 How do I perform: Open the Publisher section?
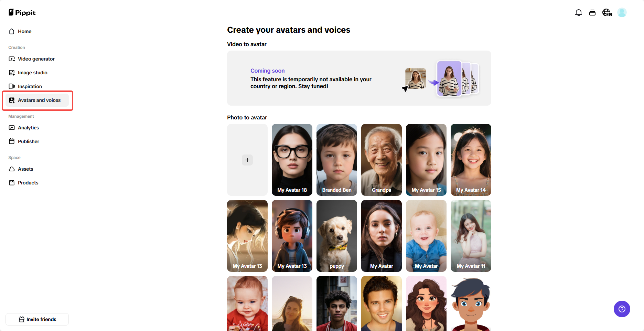click(x=29, y=141)
